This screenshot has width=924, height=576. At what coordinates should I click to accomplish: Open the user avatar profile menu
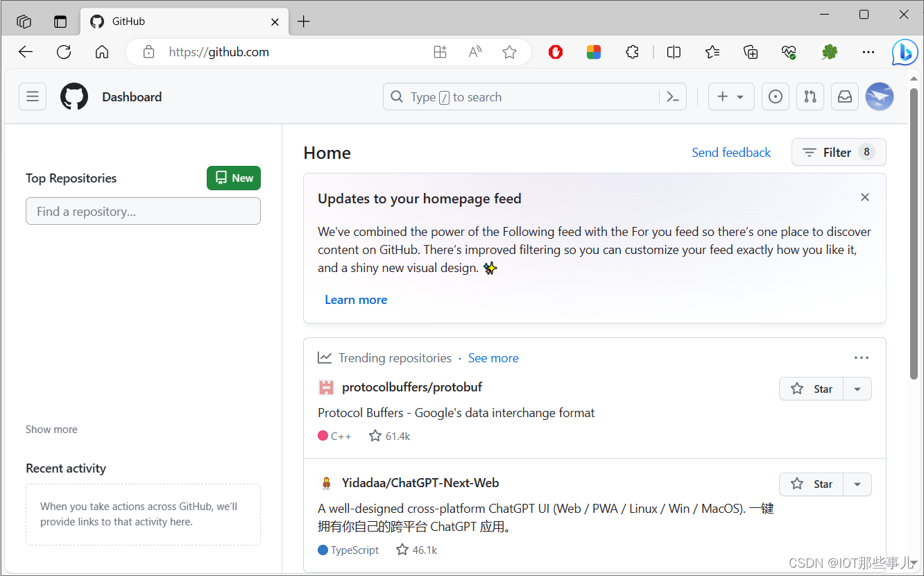pyautogui.click(x=880, y=97)
